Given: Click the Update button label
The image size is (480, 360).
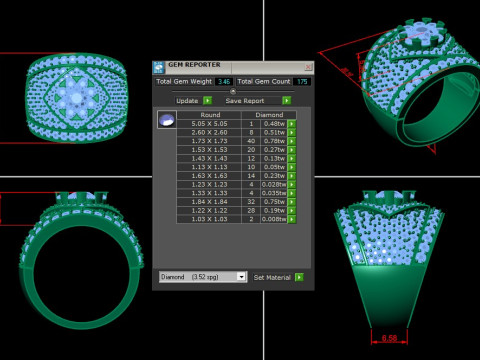Looking at the screenshot, I should click(187, 101).
